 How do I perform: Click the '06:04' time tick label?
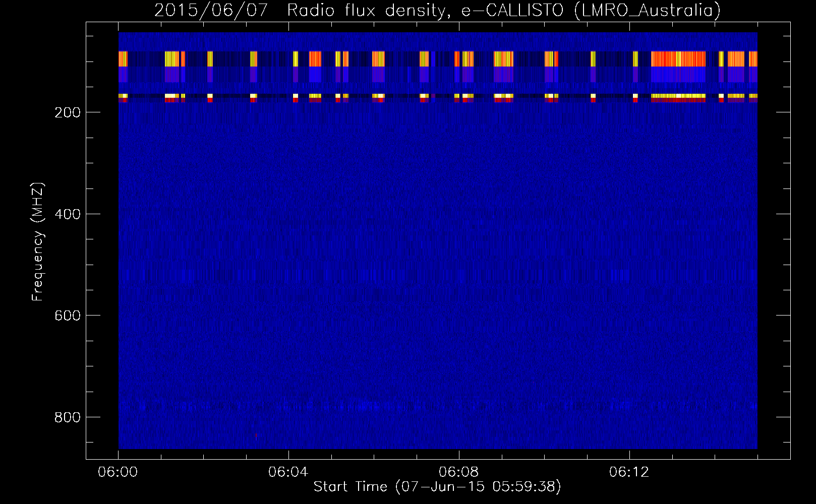[x=288, y=472]
